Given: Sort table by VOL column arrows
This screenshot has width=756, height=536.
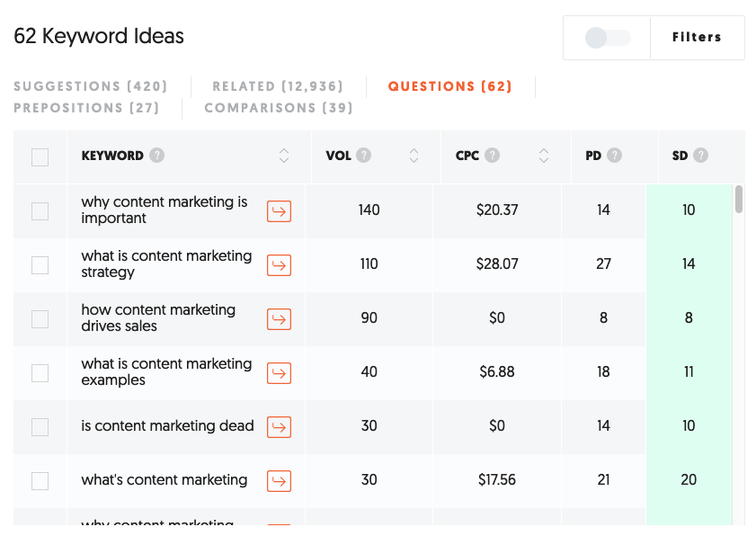Looking at the screenshot, I should (x=414, y=156).
